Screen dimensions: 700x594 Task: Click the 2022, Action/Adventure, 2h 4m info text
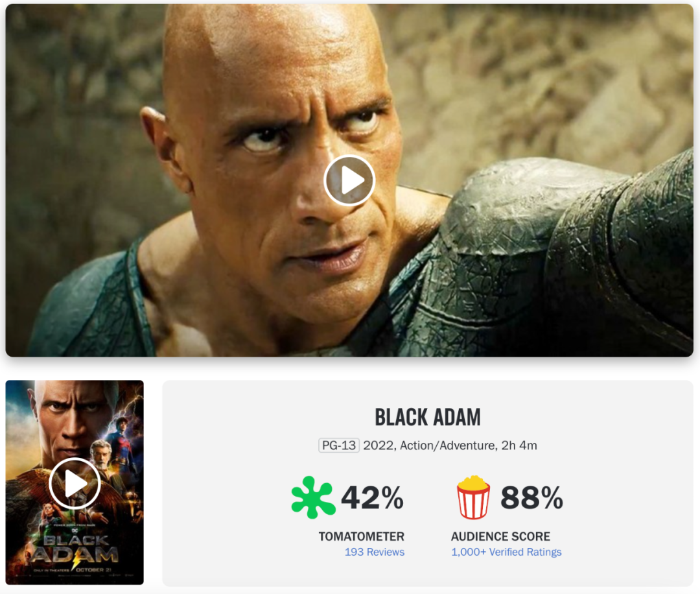(x=450, y=445)
